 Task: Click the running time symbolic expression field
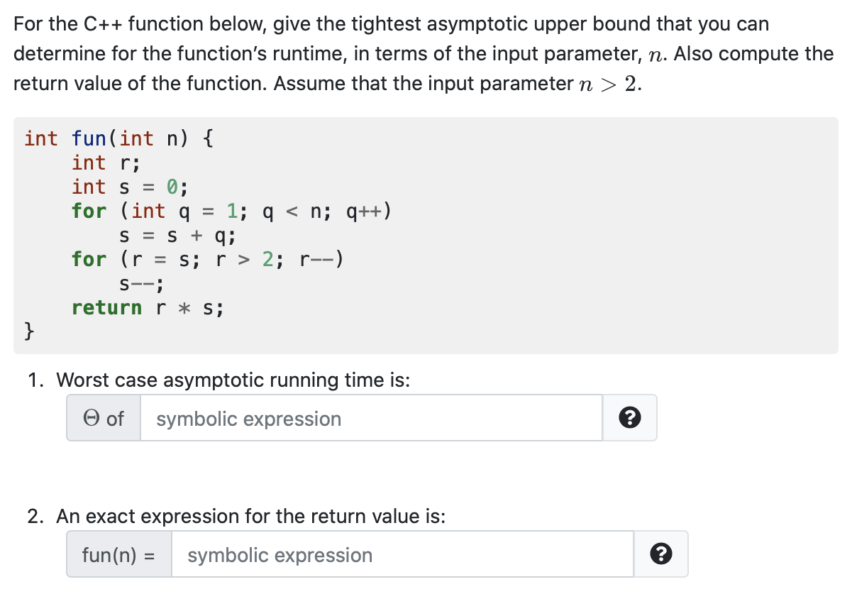(370, 419)
